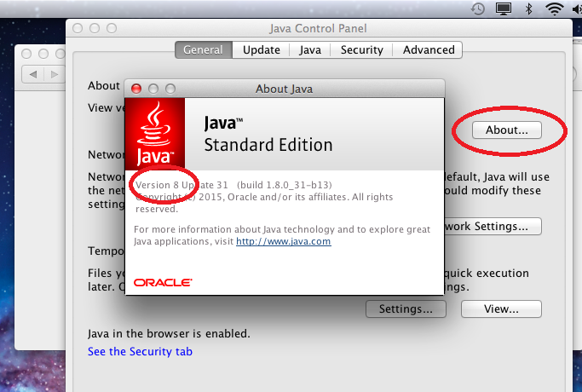This screenshot has height=392, width=582.
Task: Follow the See the Security tab link
Action: pyautogui.click(x=140, y=351)
